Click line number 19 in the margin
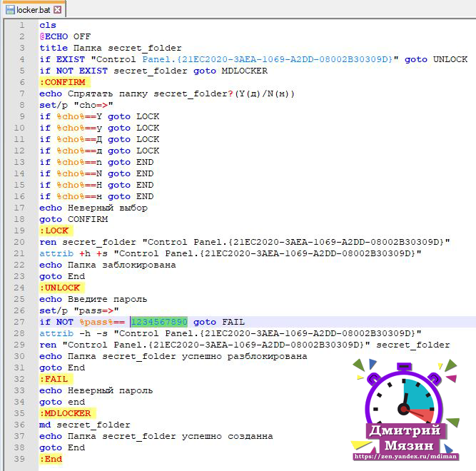 (x=19, y=231)
